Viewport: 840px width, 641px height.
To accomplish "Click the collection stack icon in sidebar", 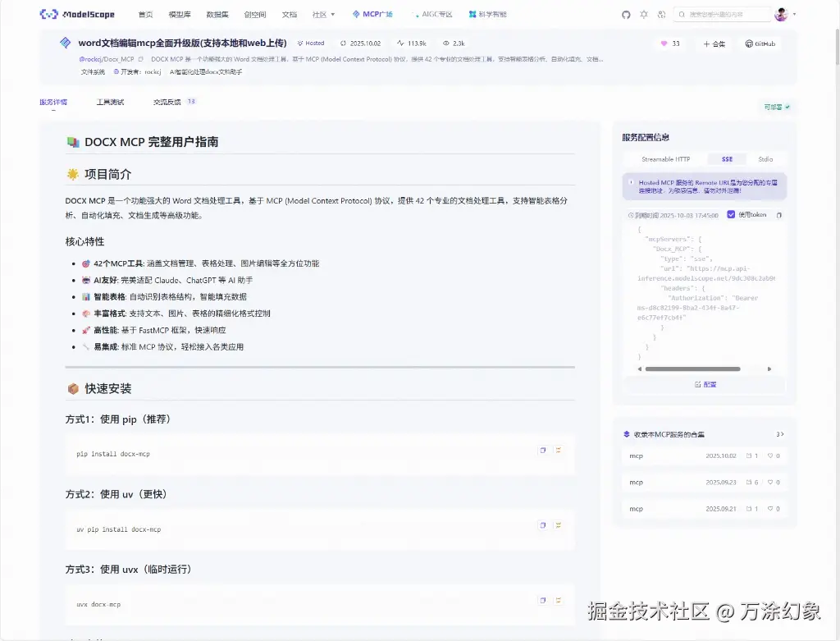I will tap(627, 434).
